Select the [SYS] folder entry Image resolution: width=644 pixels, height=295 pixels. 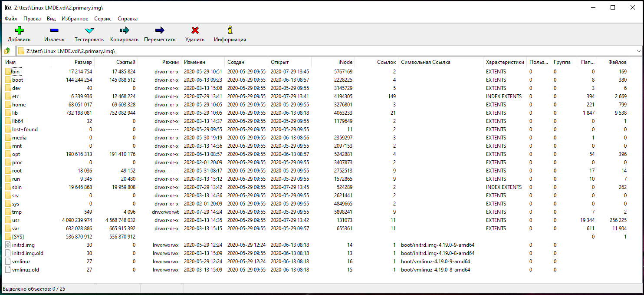18,237
